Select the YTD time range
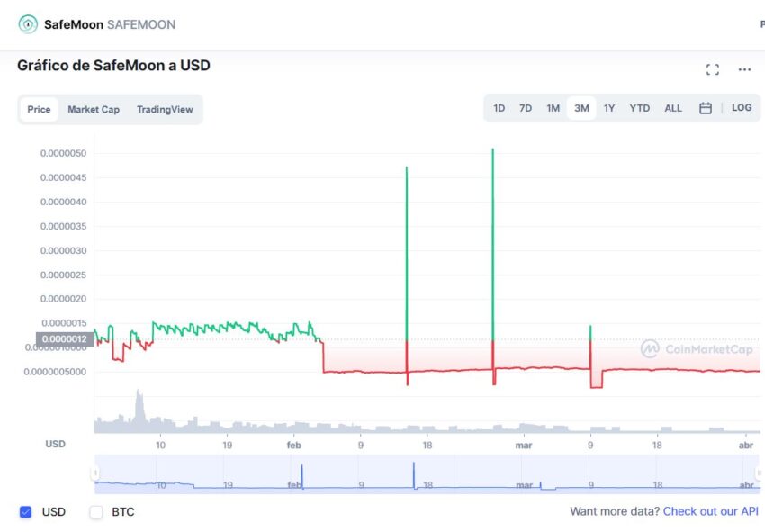Screen dimensions: 765x532 tap(639, 108)
